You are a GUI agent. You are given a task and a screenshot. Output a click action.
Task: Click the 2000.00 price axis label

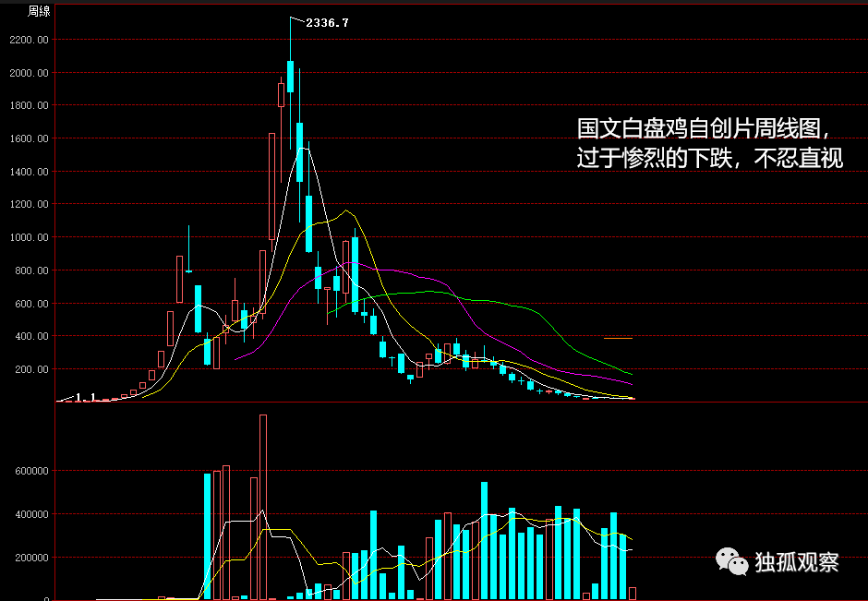(30, 73)
